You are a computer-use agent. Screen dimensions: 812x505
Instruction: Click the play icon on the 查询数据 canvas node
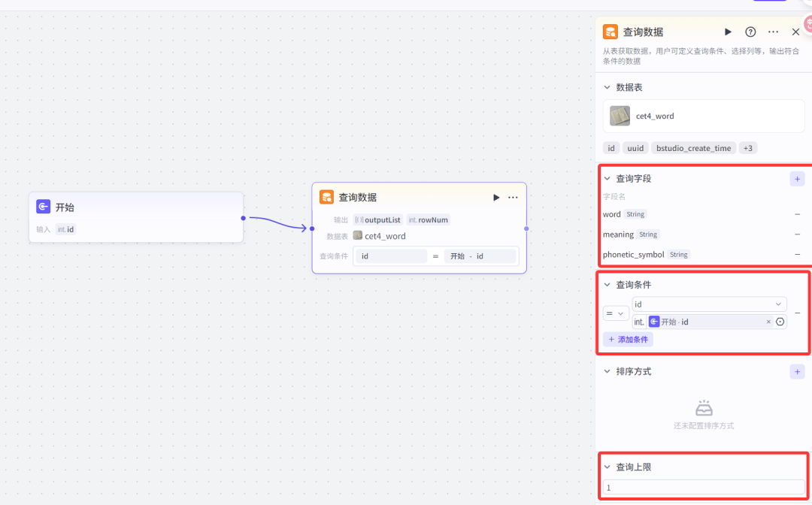pyautogui.click(x=496, y=198)
